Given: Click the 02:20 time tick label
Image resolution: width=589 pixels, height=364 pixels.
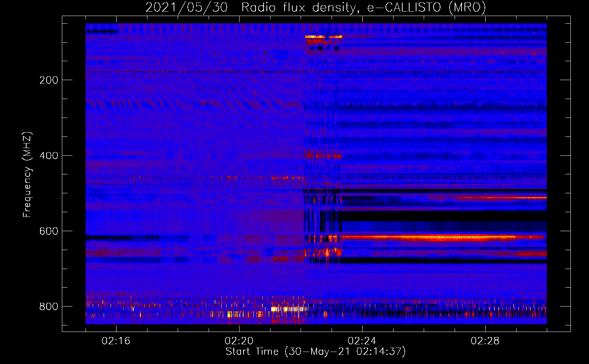Looking at the screenshot, I should 239,341.
